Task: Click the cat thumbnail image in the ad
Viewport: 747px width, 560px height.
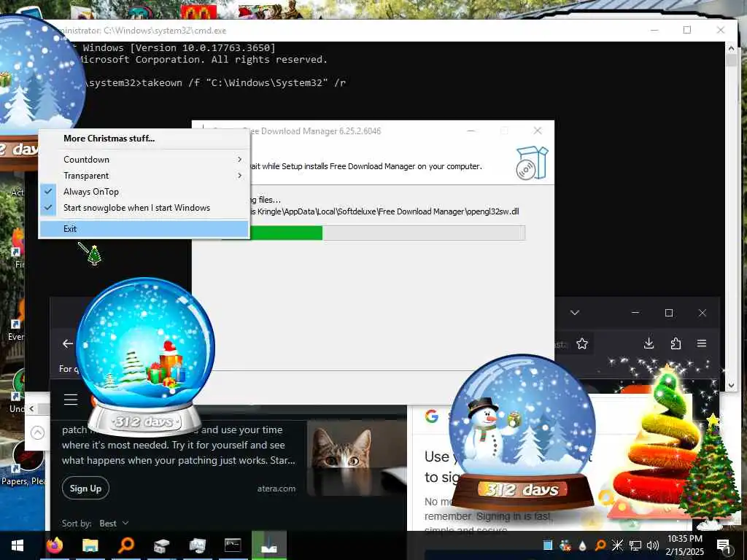Action: (x=357, y=458)
